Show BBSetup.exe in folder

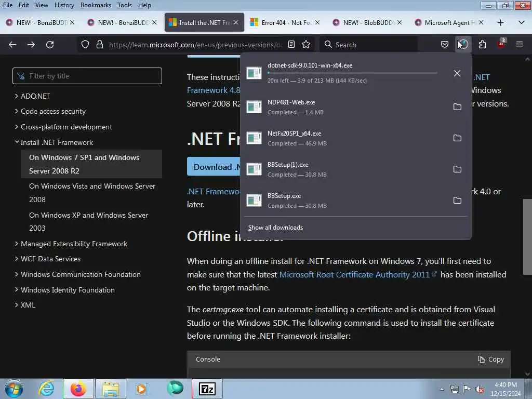click(457, 201)
